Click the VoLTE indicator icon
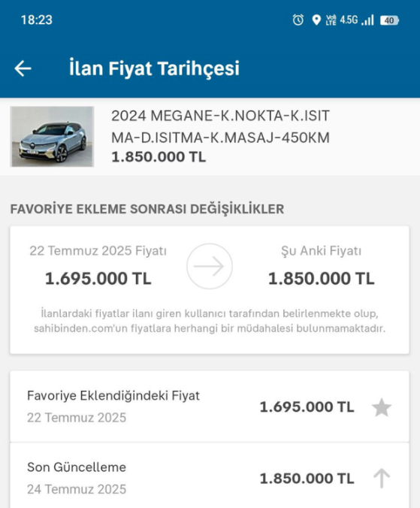 click(x=331, y=20)
